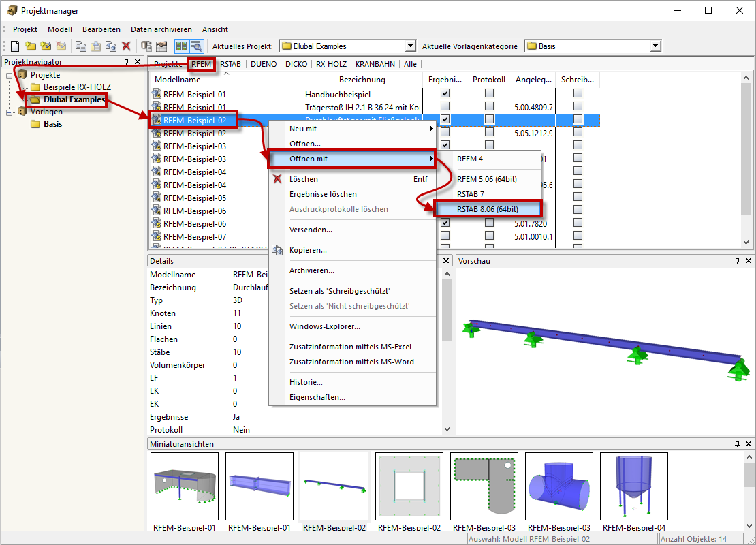Click the New Project folder icon
Viewport: 756px width, 545px height.
point(31,46)
